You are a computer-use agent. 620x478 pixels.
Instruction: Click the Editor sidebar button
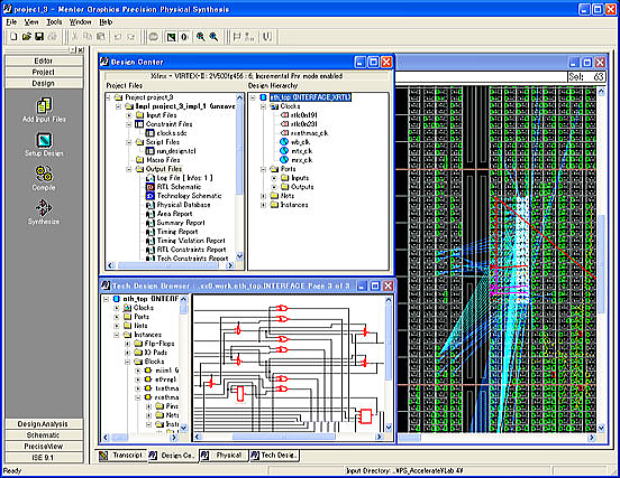[43, 61]
